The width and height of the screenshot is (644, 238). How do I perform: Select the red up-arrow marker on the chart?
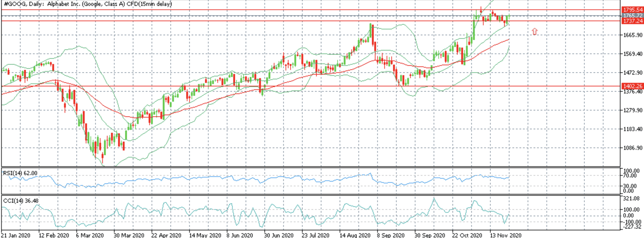point(535,31)
